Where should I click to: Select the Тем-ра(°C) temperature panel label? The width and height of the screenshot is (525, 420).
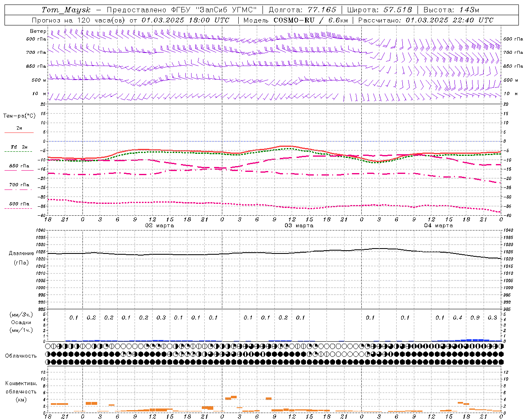pos(19,116)
